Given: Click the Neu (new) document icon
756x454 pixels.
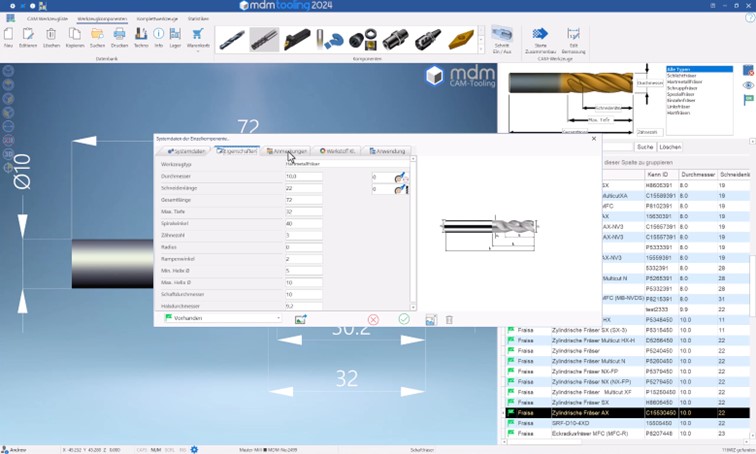Looking at the screenshot, I should point(8,34).
